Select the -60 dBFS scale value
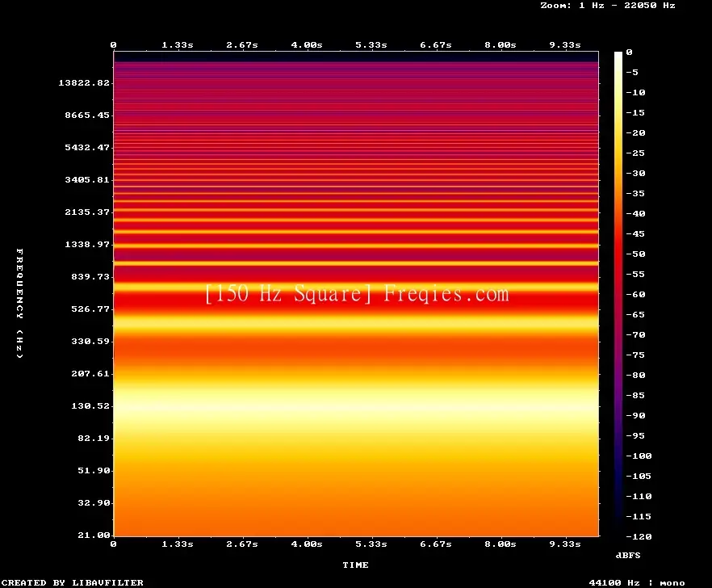 click(635, 294)
